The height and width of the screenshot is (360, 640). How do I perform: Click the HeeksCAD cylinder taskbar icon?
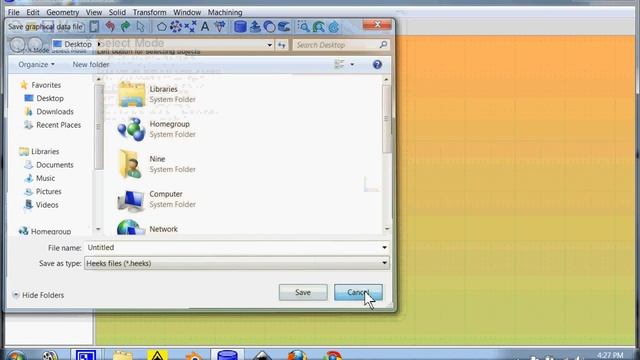227,355
